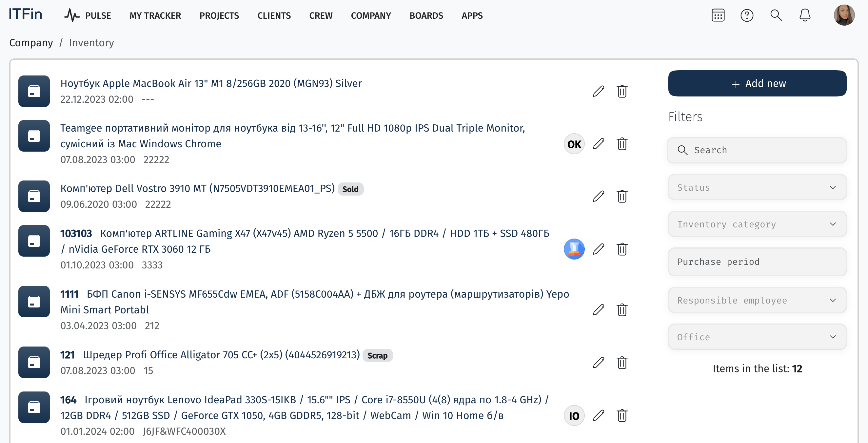Expand the Responsible employee dropdown
868x443 pixels.
point(757,300)
